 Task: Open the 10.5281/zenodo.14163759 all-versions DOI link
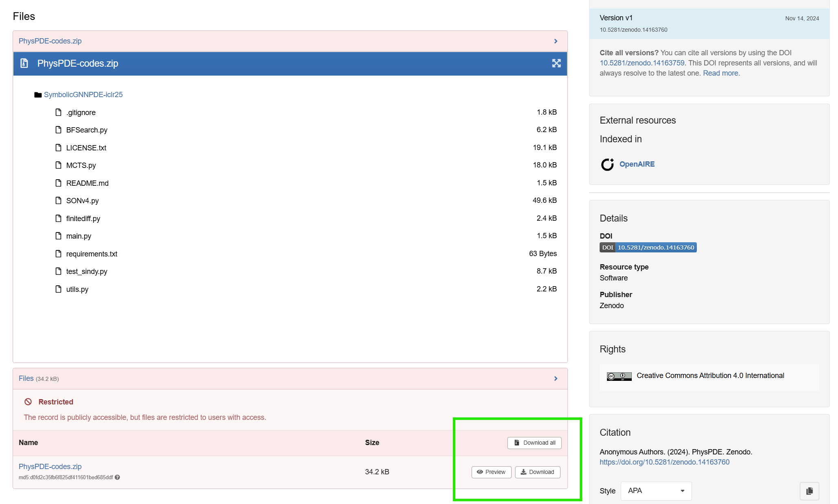pos(642,63)
